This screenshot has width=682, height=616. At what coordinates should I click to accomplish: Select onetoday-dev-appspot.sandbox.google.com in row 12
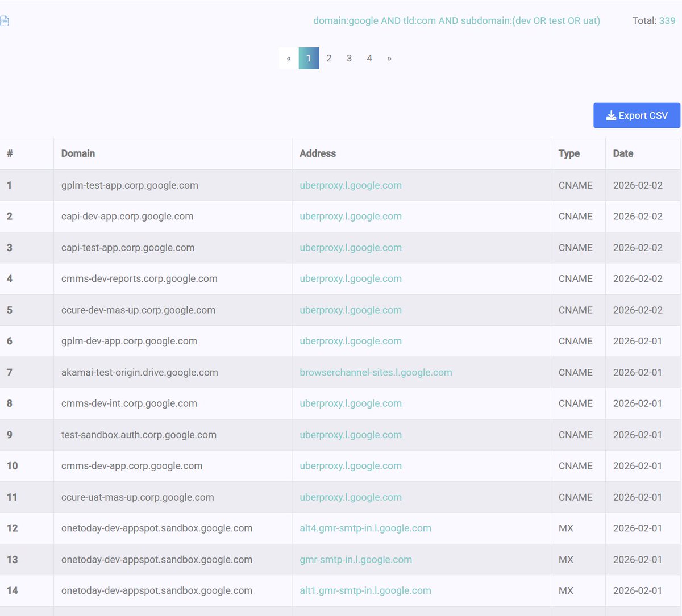(x=157, y=528)
